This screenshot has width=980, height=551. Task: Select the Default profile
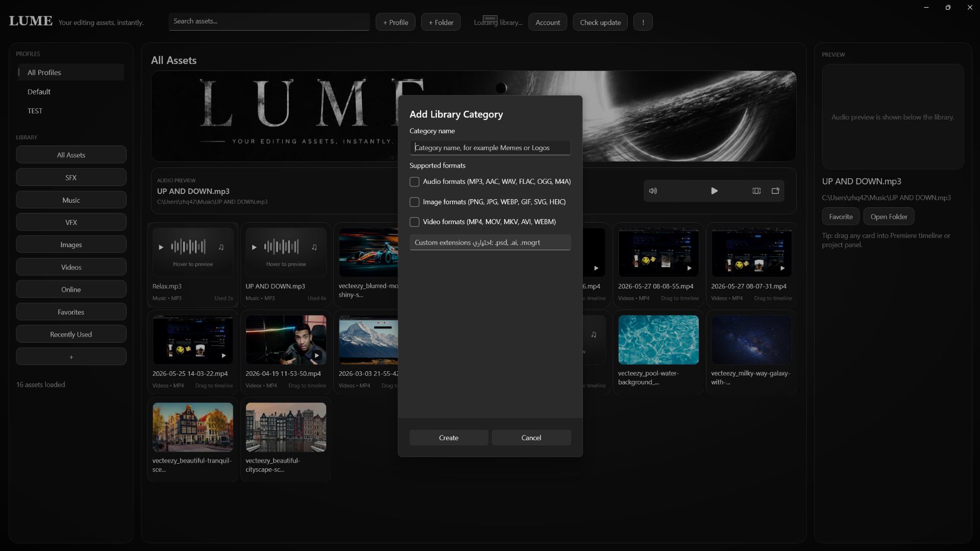click(70, 92)
